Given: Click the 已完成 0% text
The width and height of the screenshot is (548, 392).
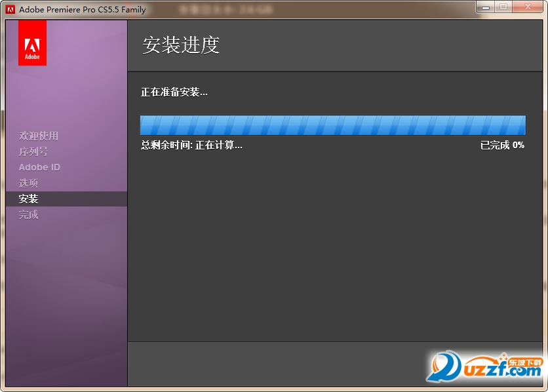Looking at the screenshot, I should pos(502,145).
